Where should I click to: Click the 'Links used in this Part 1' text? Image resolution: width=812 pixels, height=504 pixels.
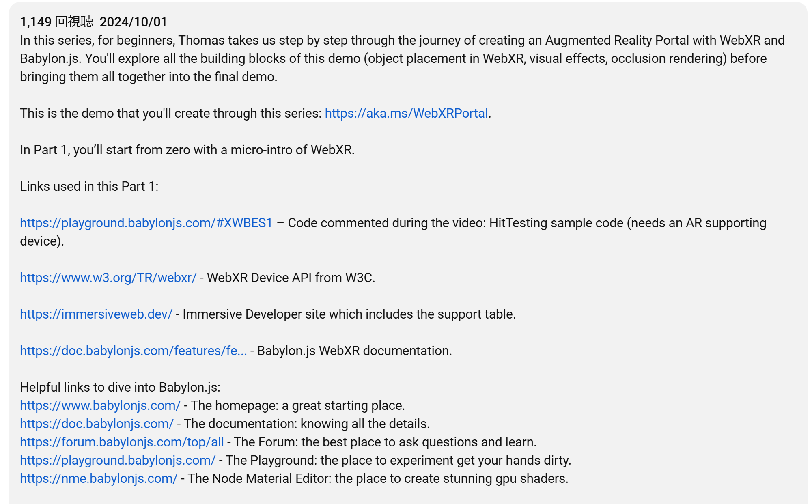click(x=89, y=186)
